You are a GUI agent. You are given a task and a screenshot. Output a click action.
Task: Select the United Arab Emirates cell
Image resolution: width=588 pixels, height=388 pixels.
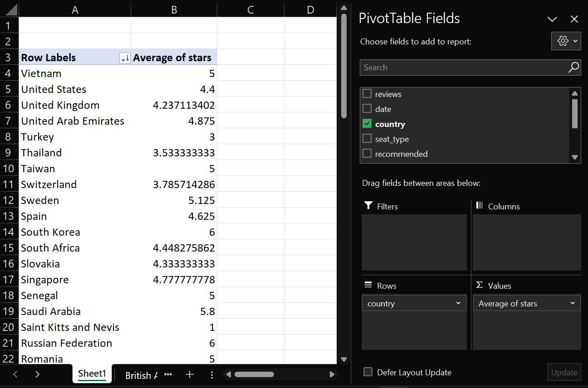click(x=75, y=121)
